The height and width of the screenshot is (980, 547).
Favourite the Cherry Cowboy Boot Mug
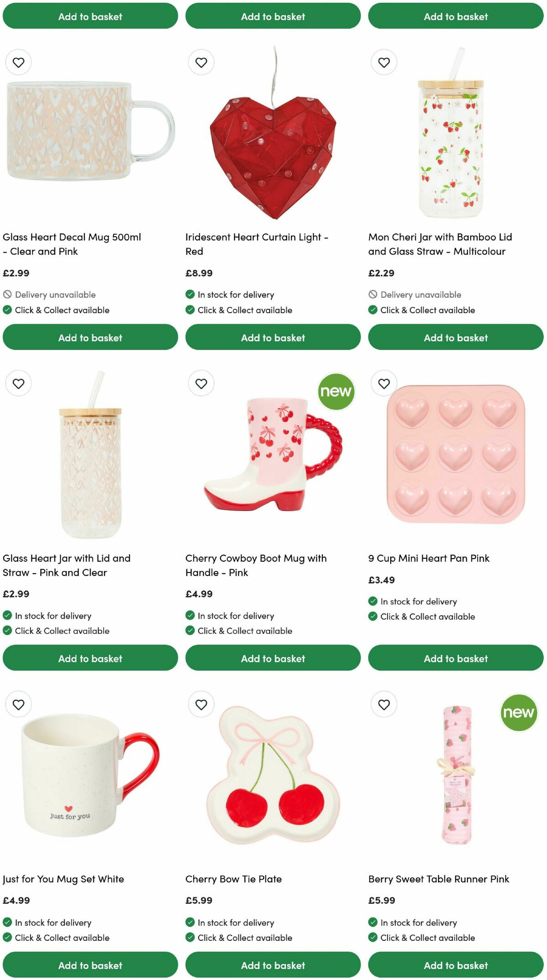click(x=201, y=384)
